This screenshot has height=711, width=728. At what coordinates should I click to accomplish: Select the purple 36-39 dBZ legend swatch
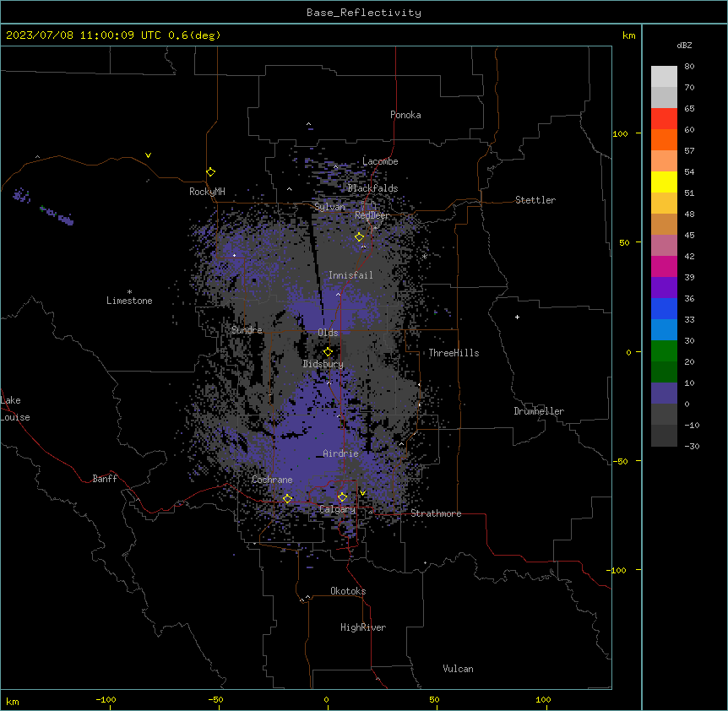(664, 288)
